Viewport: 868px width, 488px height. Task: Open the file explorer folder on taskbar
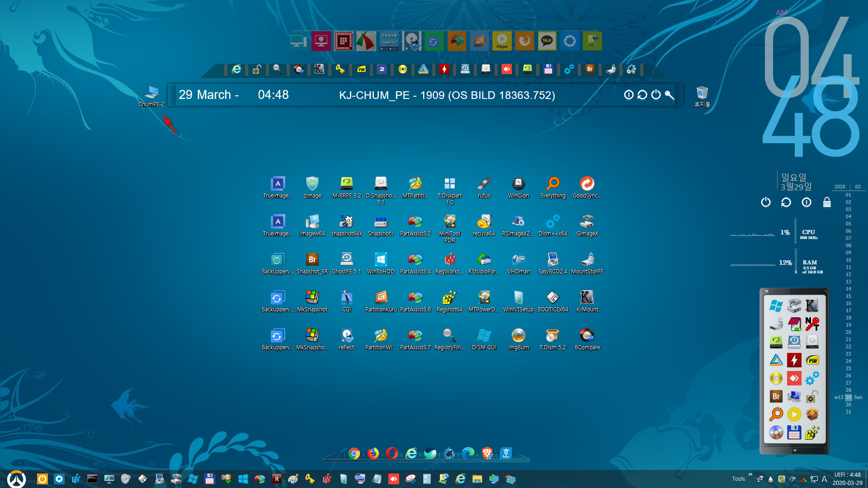(x=477, y=479)
